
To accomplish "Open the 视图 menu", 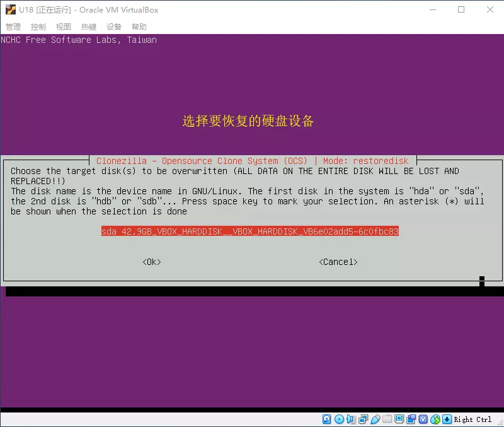I will (x=64, y=26).
